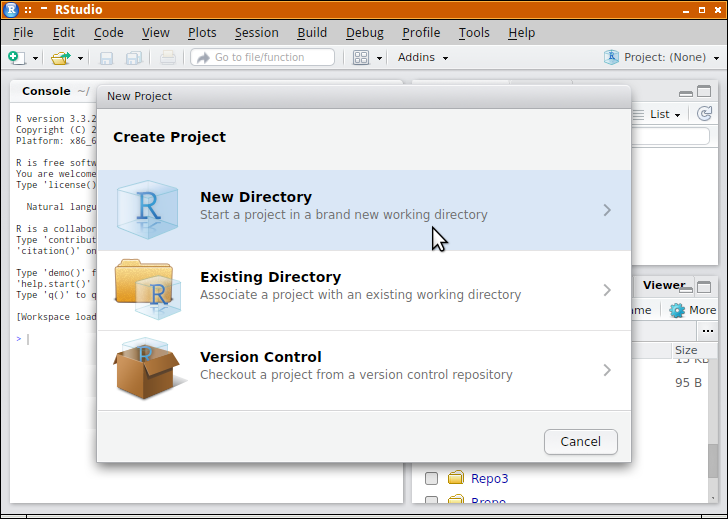Click chevron arrow beside Existing Directory
Viewport: 728px width, 519px height.
tap(607, 291)
